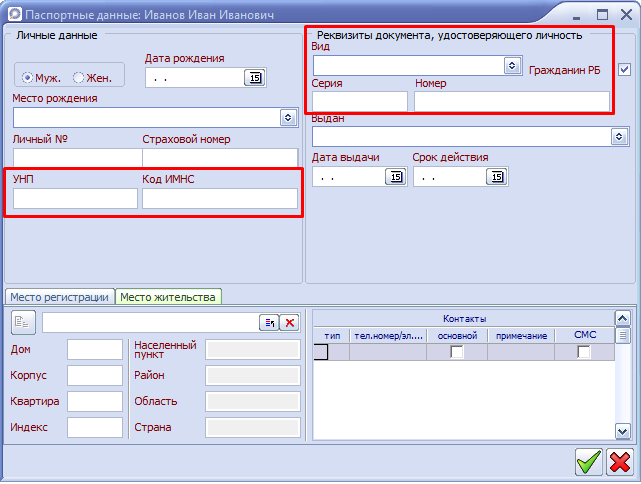This screenshot has height=484, width=641.
Task: Expand the Вид document type dropdown
Action: [x=512, y=65]
